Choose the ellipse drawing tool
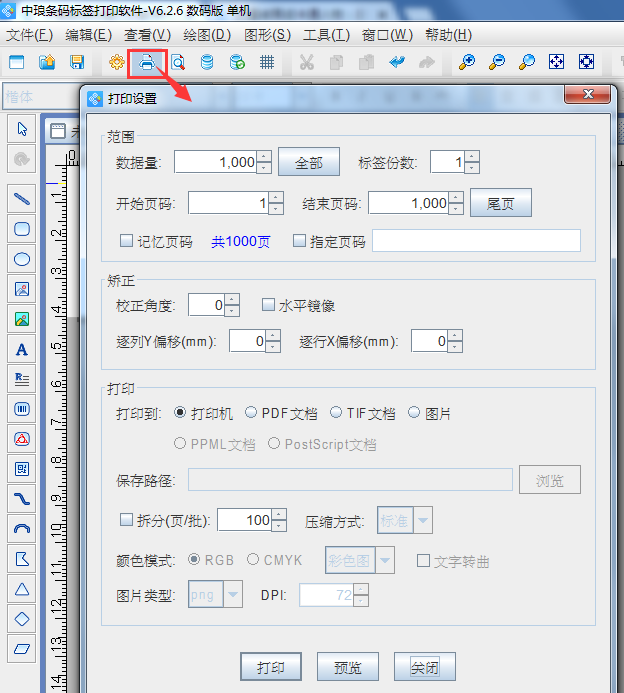624x693 pixels. coord(22,259)
